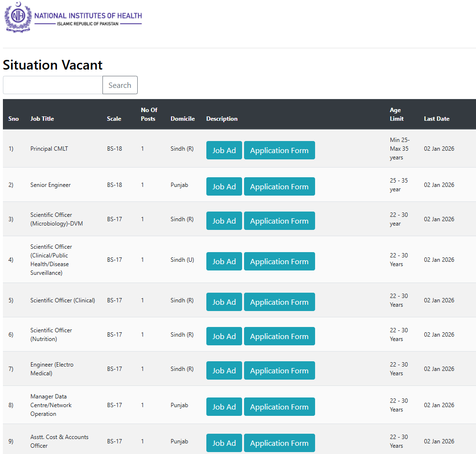View Job Ad for Scientific Officer (Microbiology)-DVM
This screenshot has height=454, width=476.
[224, 221]
